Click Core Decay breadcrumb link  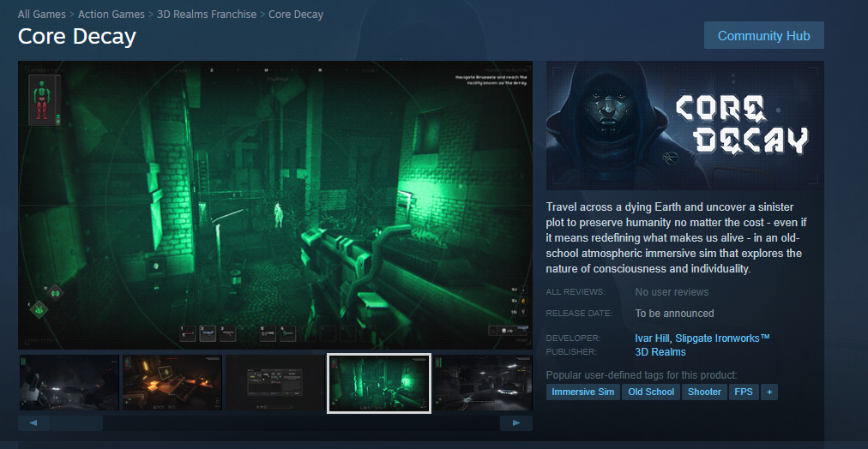pyautogui.click(x=296, y=14)
